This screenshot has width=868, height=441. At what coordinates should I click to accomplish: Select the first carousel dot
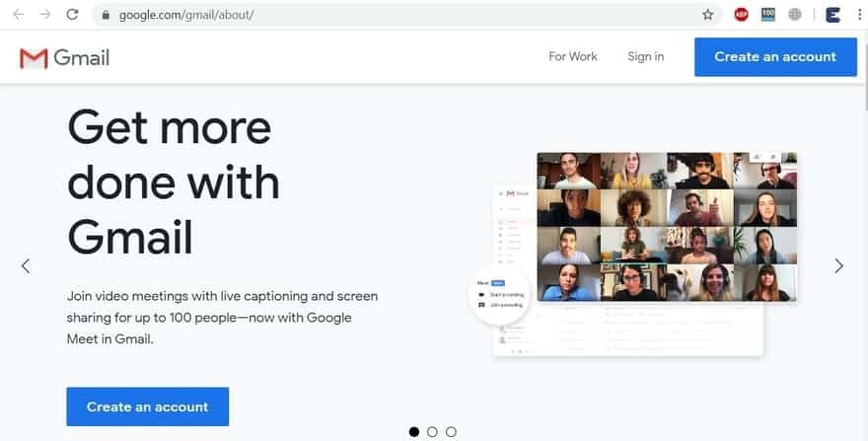pyautogui.click(x=414, y=431)
